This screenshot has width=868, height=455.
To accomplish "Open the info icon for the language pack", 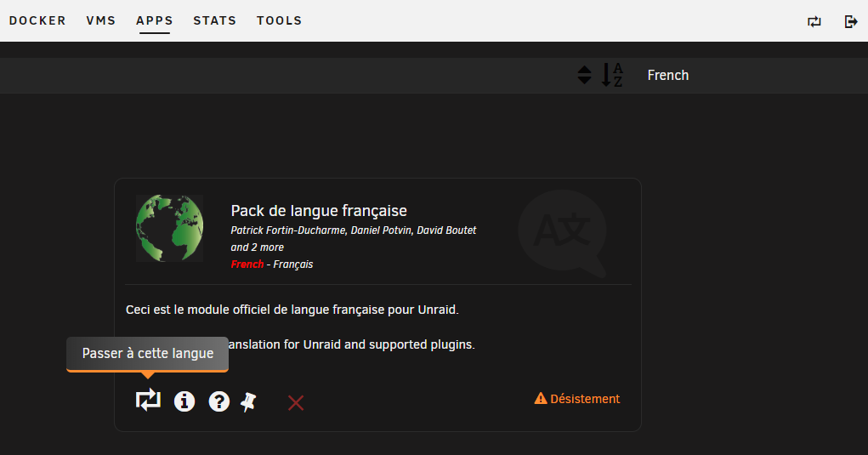I will point(184,401).
